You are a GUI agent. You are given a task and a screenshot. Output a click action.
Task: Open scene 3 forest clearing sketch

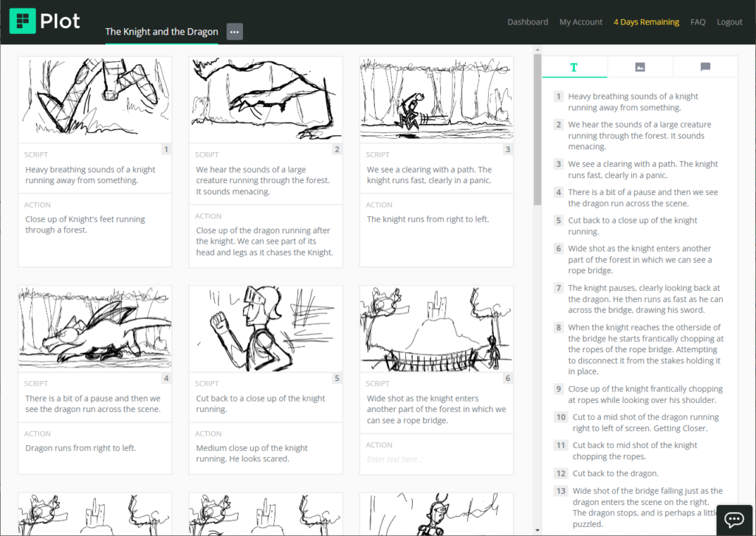436,99
